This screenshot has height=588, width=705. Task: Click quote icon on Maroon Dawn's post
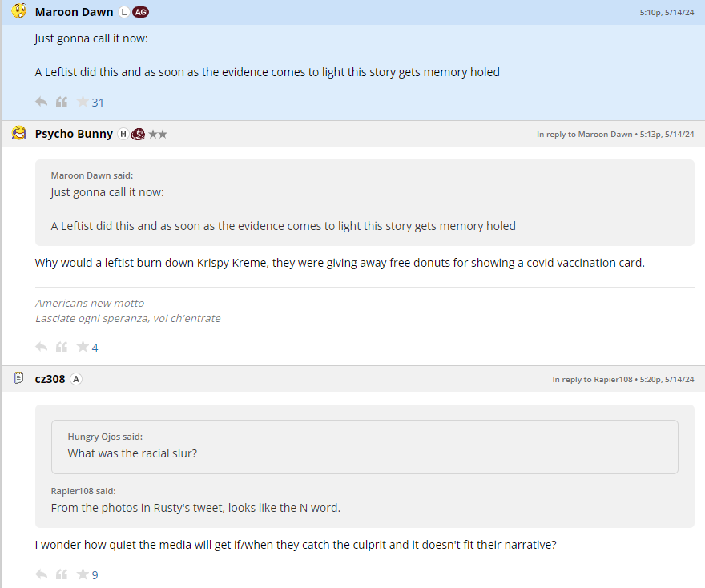tap(62, 102)
